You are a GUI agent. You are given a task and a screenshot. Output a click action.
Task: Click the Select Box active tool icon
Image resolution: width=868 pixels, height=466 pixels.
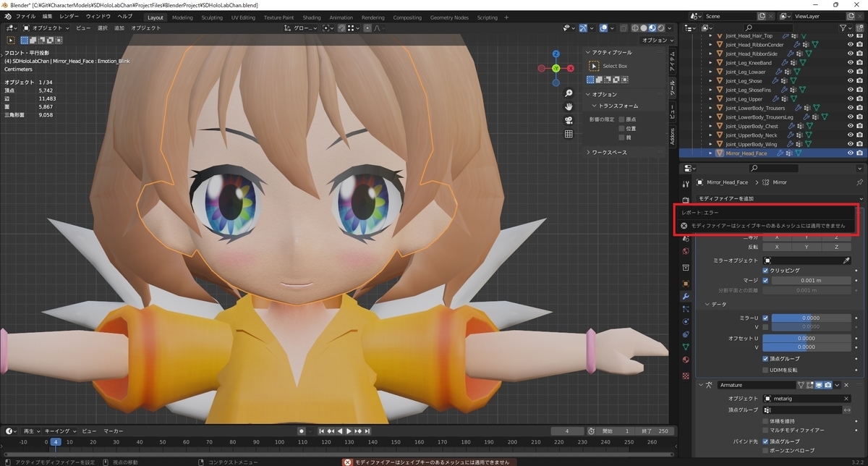(595, 66)
